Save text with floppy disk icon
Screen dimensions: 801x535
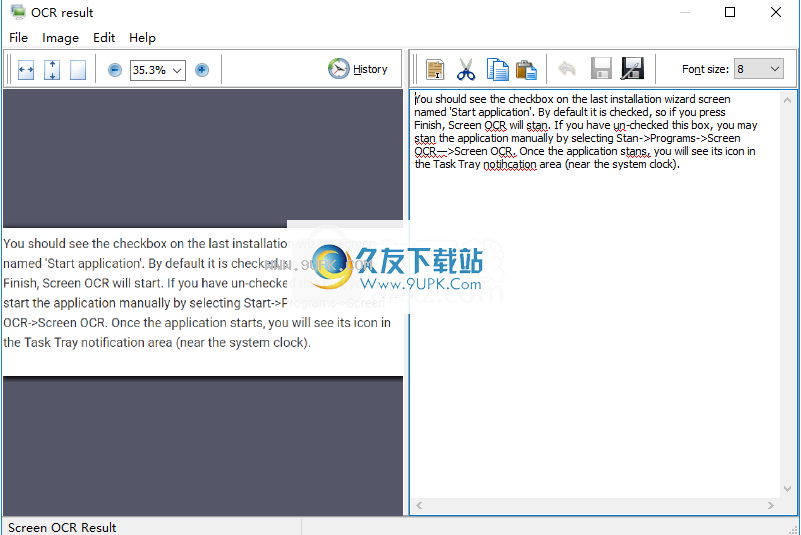pos(601,68)
